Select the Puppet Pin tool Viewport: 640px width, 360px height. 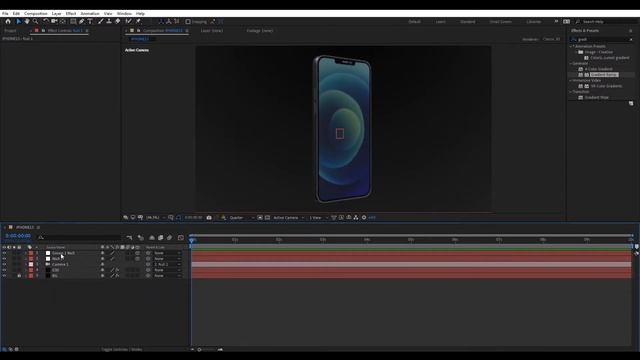(x=138, y=21)
